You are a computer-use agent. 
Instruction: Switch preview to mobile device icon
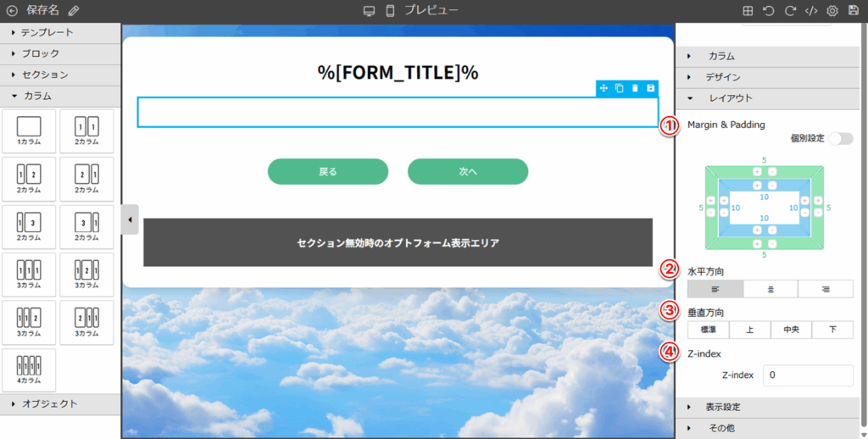pyautogui.click(x=391, y=11)
